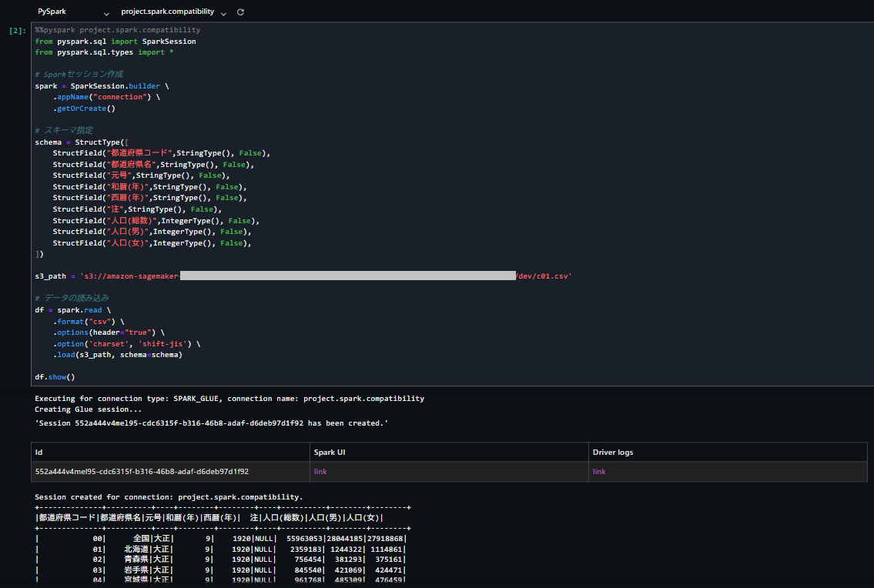Click the .load(s3_path, schema=schema) line
Viewport: 874px width, 588px height.
coord(118,355)
